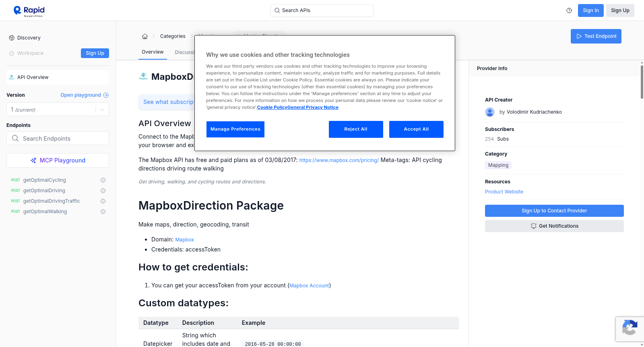Viewport: 644px width, 347px height.
Task: Click the API creator avatar icon
Action: [x=490, y=112]
